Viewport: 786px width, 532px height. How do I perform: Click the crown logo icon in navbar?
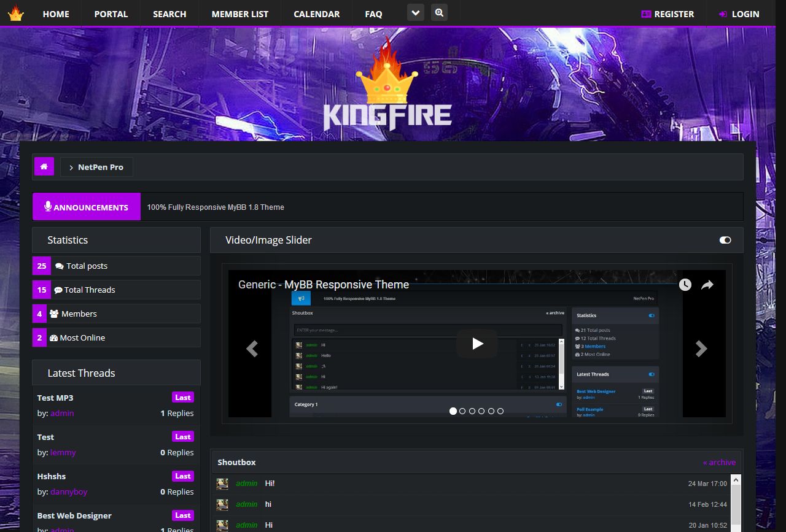[x=16, y=13]
